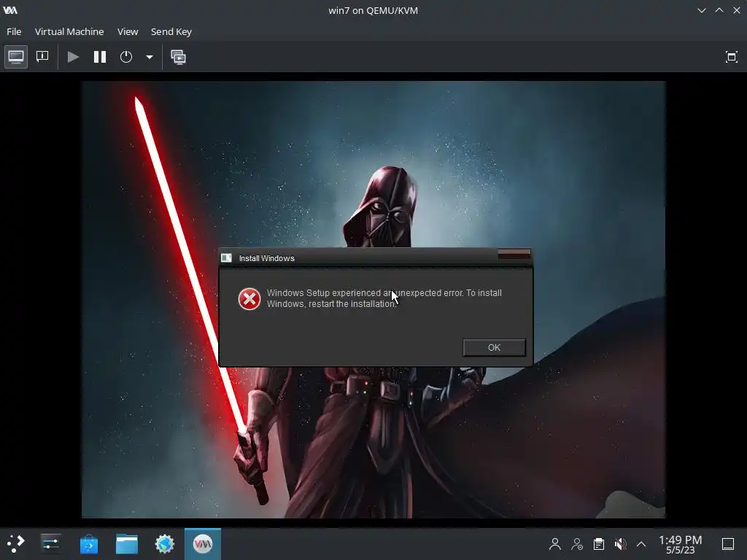Open the View menu

pos(128,31)
